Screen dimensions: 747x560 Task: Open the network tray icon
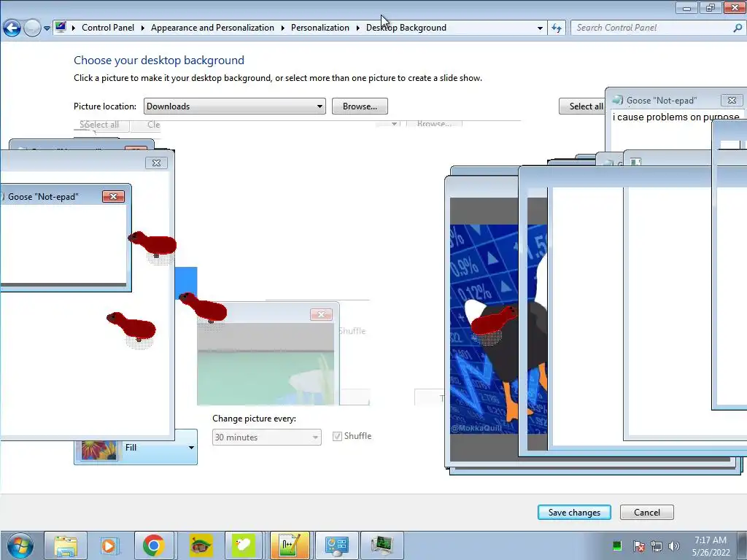[x=657, y=545]
